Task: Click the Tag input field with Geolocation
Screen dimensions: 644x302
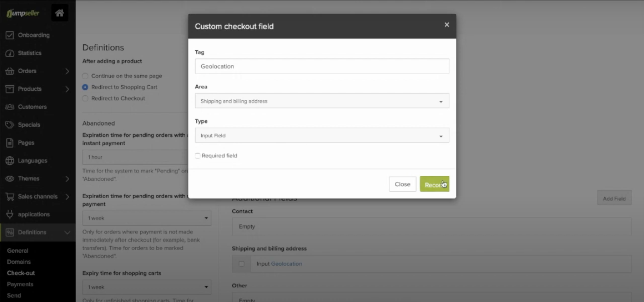Action: tap(322, 66)
